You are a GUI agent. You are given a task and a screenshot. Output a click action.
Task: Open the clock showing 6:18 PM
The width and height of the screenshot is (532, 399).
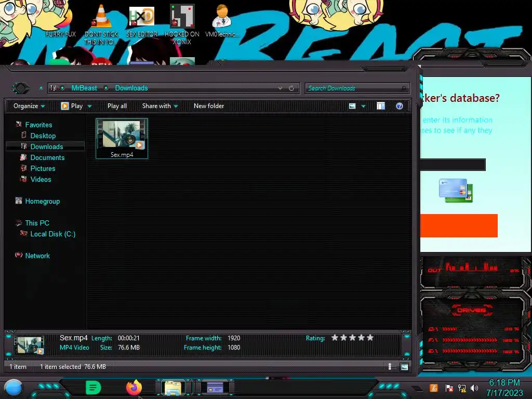[x=504, y=388]
